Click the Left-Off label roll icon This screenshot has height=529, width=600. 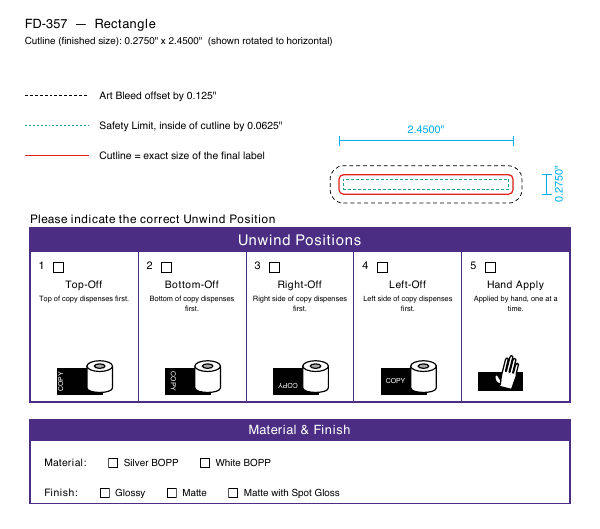[409, 377]
